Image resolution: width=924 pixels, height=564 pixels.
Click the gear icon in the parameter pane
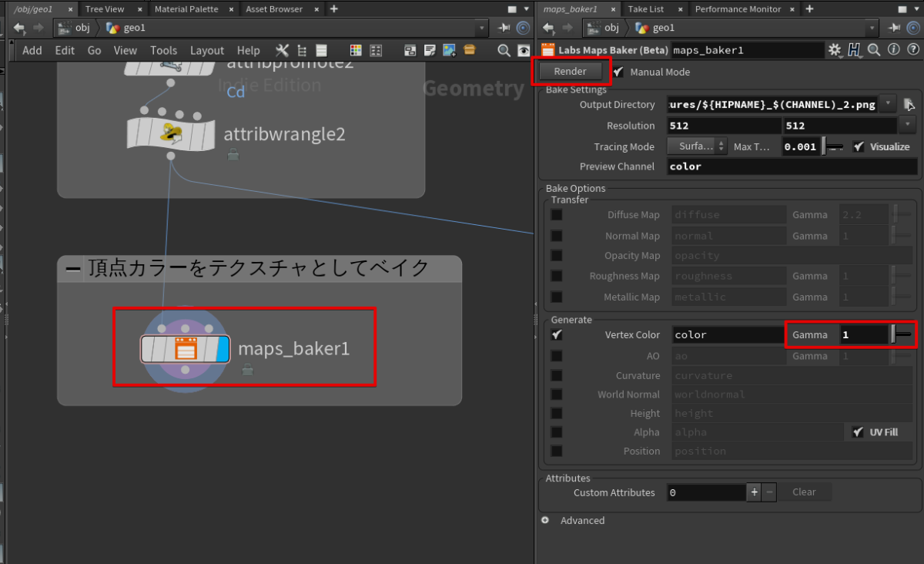click(x=834, y=49)
